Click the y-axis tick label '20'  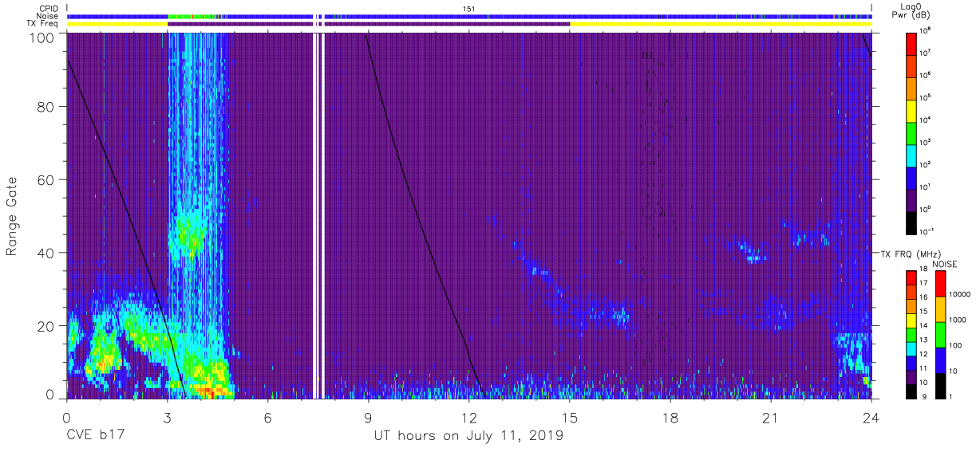46,325
